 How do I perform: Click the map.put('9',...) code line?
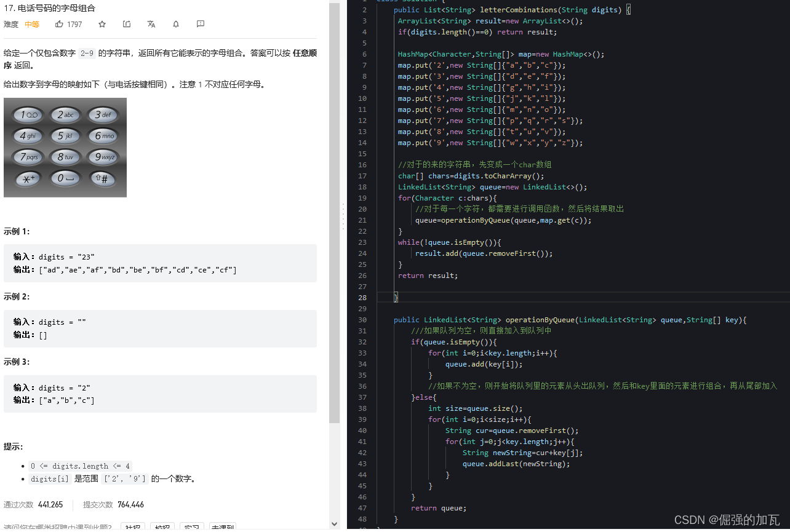click(x=490, y=143)
